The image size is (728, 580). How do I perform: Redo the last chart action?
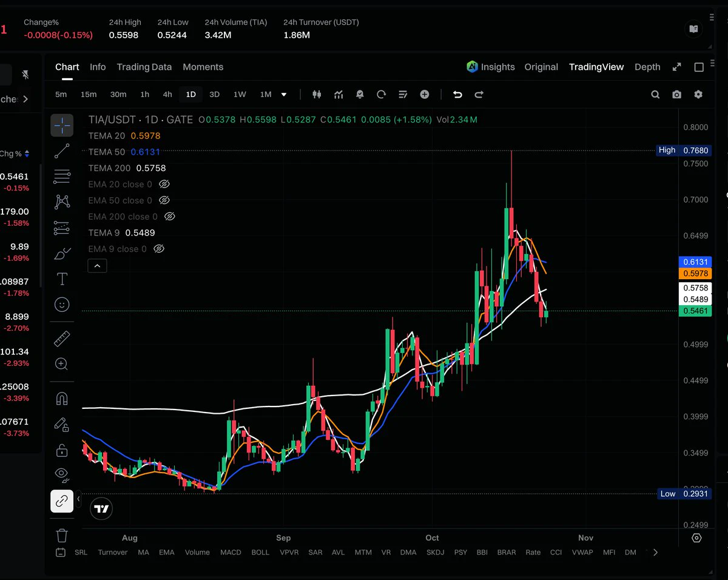point(479,95)
